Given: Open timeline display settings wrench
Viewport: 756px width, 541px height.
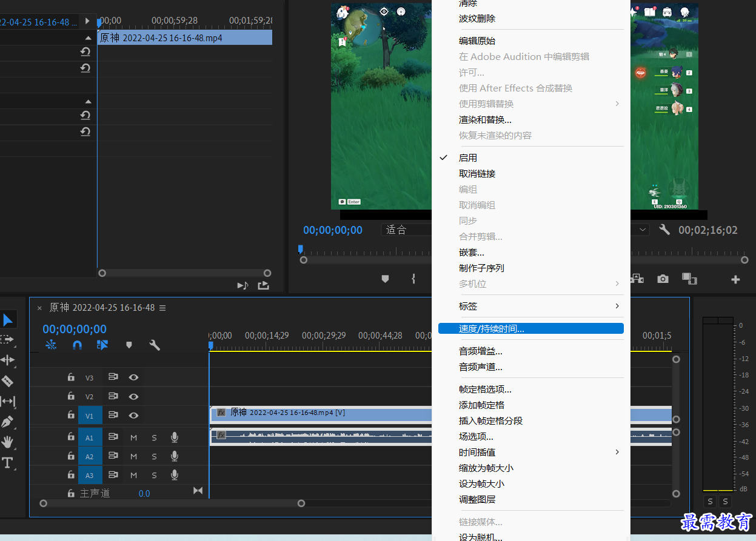Looking at the screenshot, I should [x=155, y=345].
